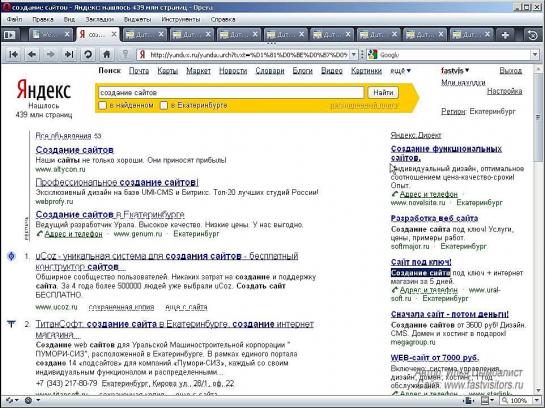Screen dimensions: 545x408
Task: Expand the address bar history dropdown
Action: click(353, 55)
